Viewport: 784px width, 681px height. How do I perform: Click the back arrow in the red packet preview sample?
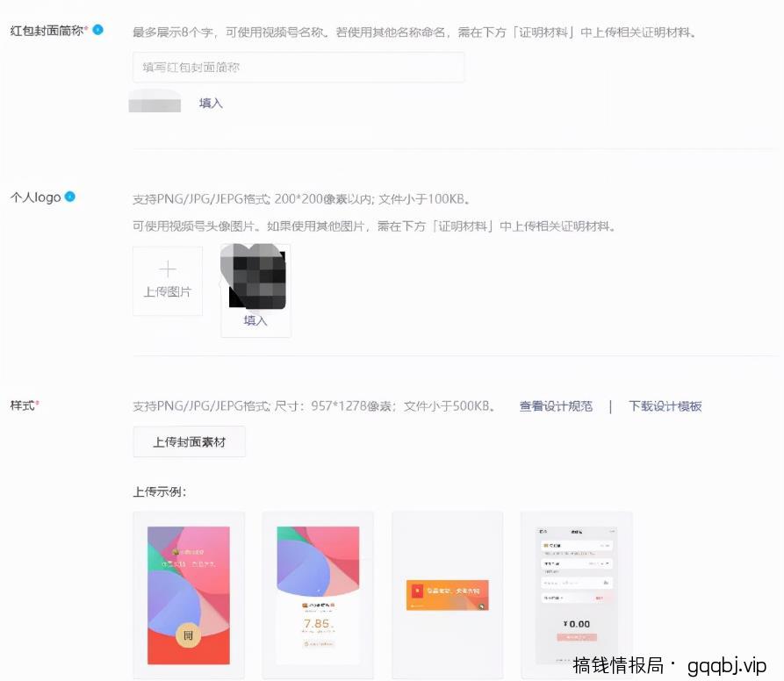(543, 531)
